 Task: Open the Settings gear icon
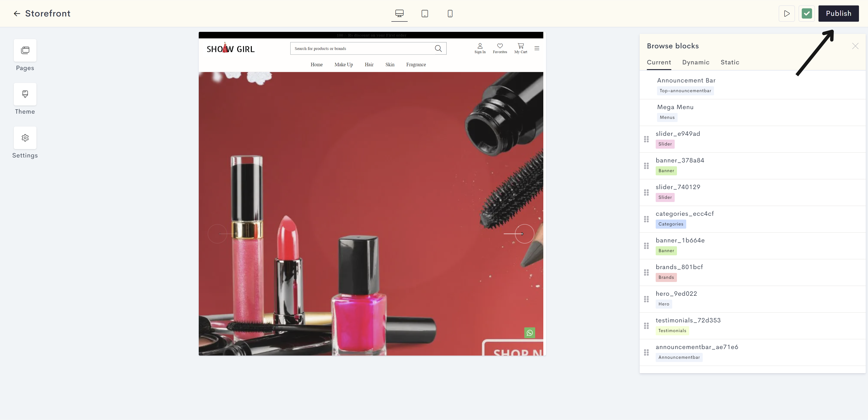25,138
